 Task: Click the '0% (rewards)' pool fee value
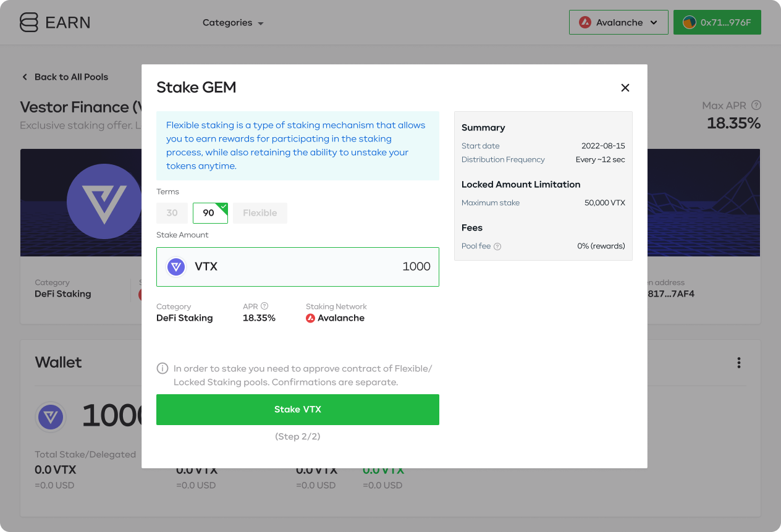[601, 246]
